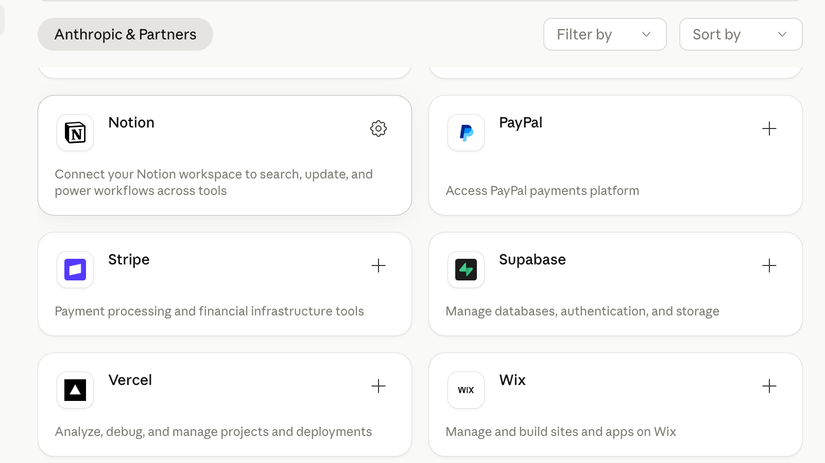This screenshot has height=463, width=825.
Task: Click the Stripe logo icon
Action: (75, 269)
